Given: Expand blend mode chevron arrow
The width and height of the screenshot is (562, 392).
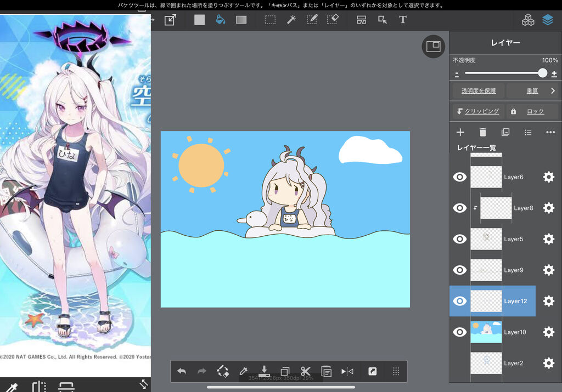Looking at the screenshot, I should pos(553,90).
